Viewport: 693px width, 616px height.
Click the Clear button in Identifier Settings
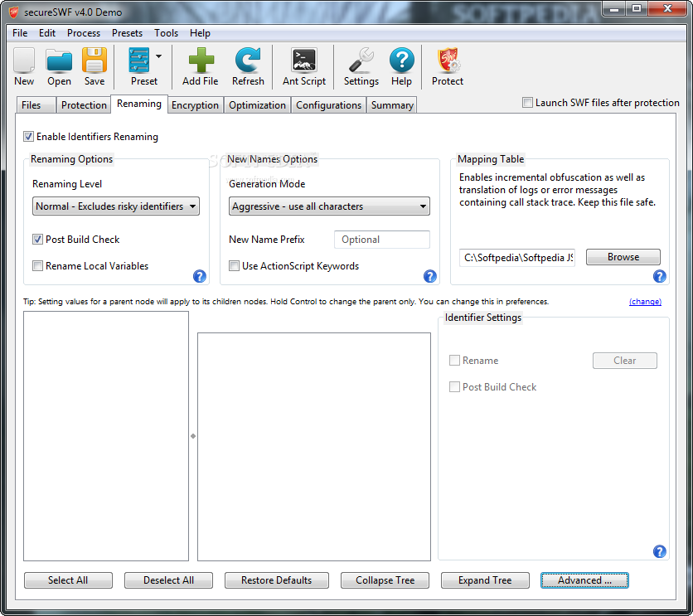624,361
